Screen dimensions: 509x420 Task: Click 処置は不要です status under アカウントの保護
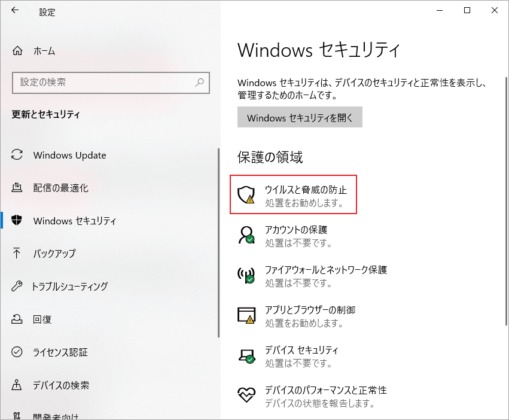point(298,243)
